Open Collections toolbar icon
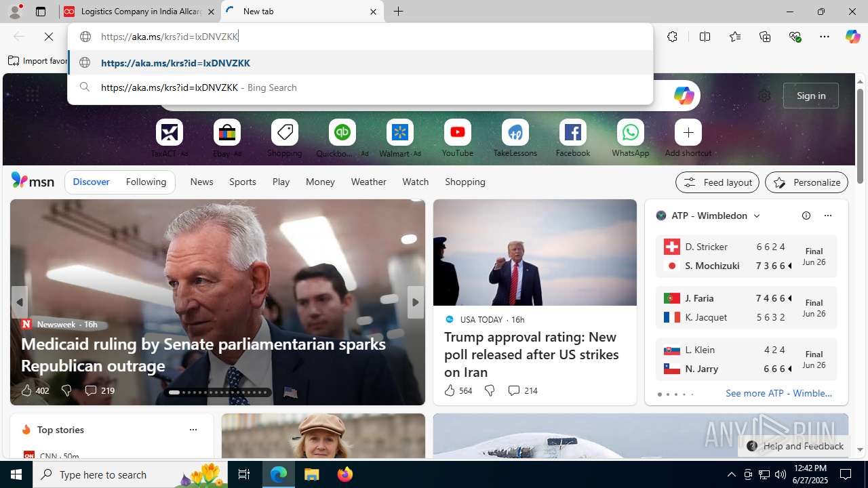The height and width of the screenshot is (488, 868). 765,37
